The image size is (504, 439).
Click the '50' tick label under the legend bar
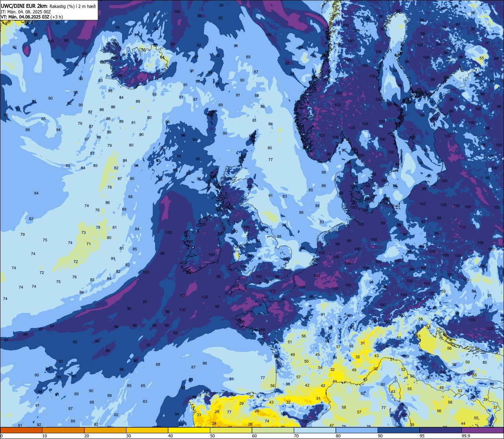[212, 436]
